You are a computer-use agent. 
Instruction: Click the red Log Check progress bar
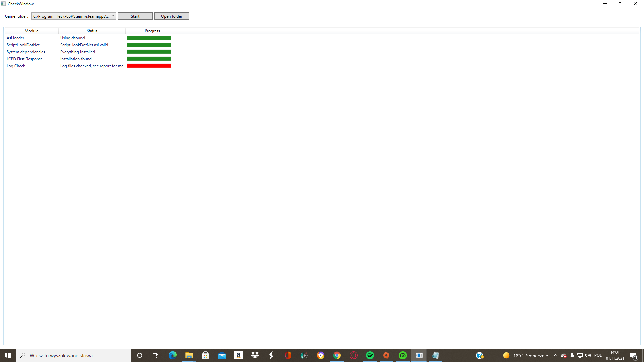(x=149, y=66)
